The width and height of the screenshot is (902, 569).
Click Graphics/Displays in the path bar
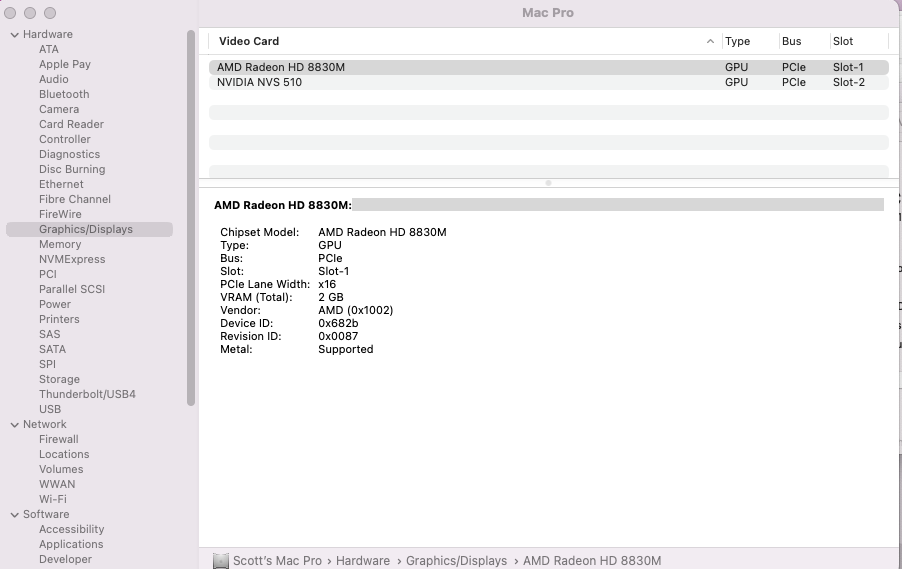pyautogui.click(x=457, y=561)
